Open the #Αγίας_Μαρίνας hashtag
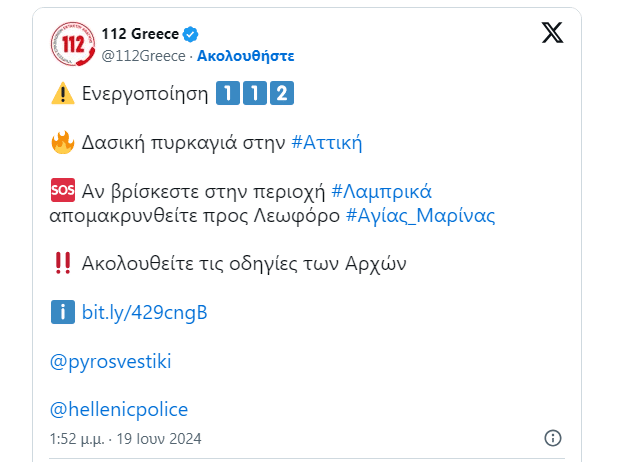628x462 pixels. 420,216
